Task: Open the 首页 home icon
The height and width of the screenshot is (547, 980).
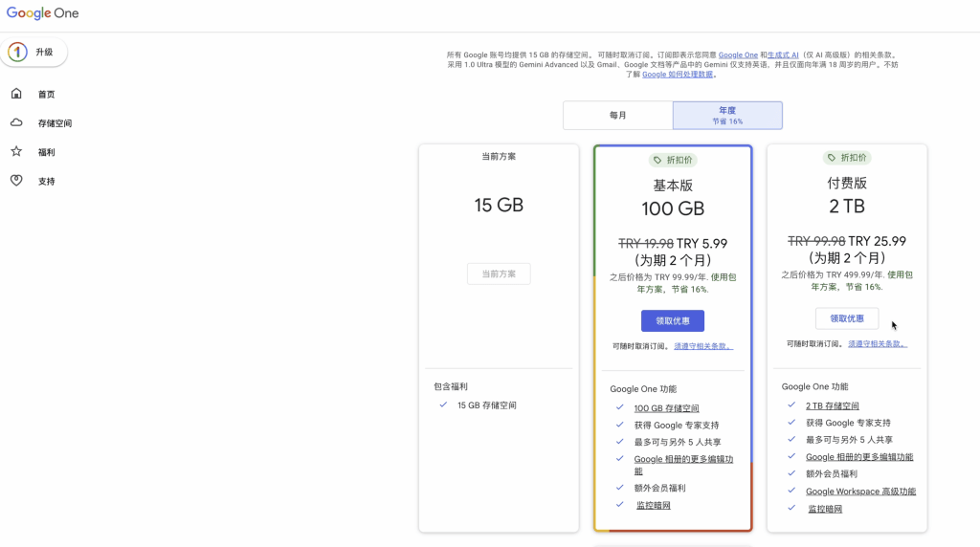Action: point(16,94)
